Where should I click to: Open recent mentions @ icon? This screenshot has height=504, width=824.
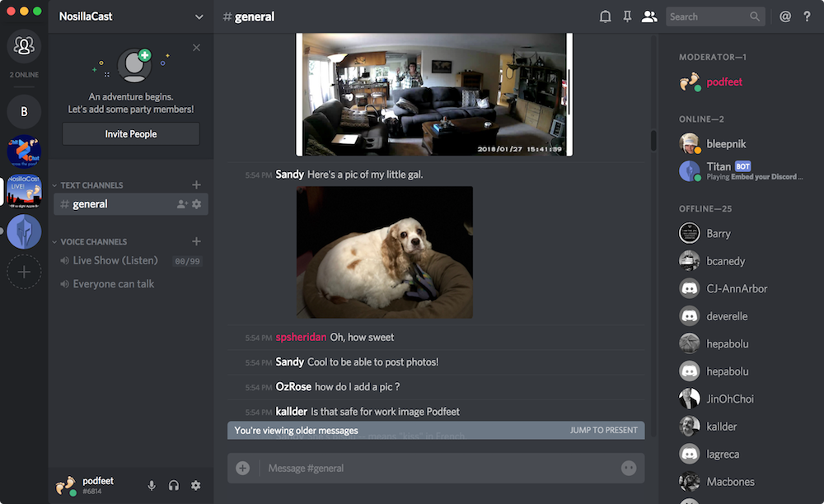(x=785, y=16)
